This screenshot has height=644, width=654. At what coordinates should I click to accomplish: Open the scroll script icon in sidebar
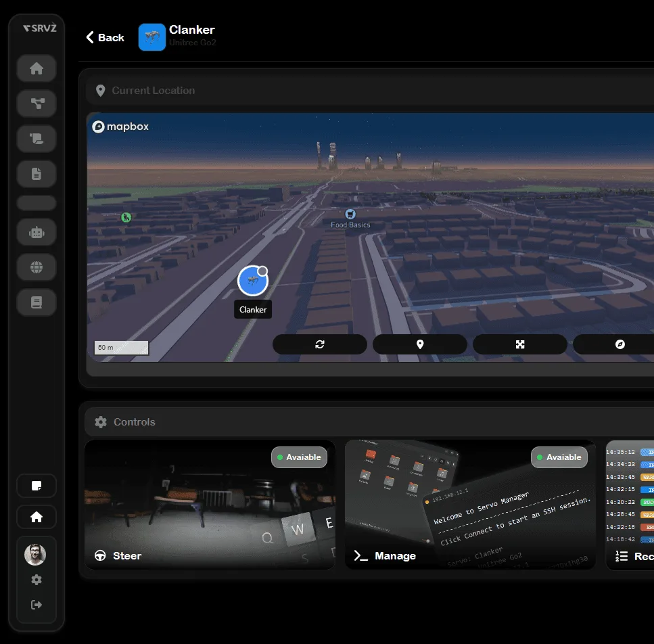click(x=37, y=139)
